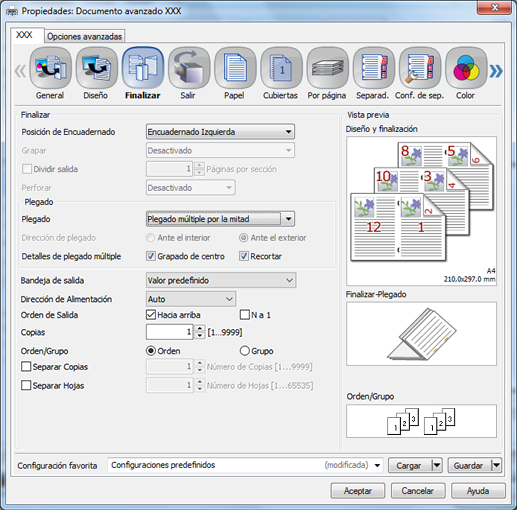The width and height of the screenshot is (517, 510).
Task: Close the Propiedades dialog window
Action: (x=495, y=8)
